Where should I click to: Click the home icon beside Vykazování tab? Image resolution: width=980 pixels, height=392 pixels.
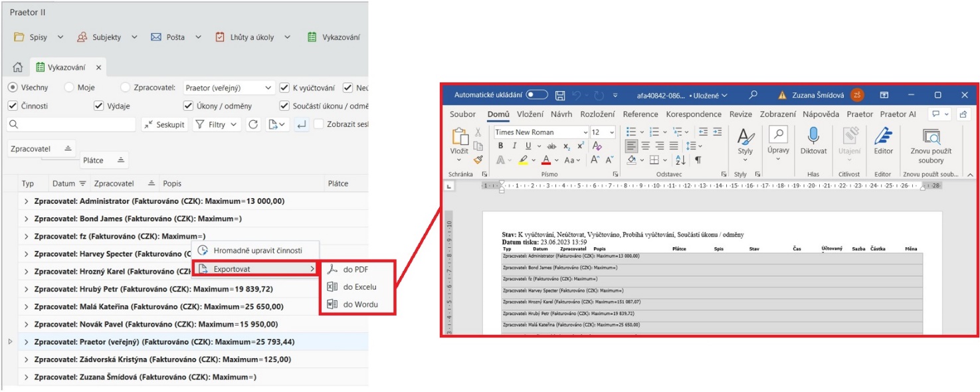click(x=18, y=67)
